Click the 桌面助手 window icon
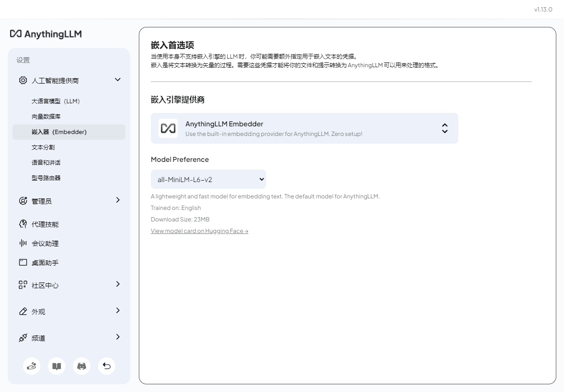 [x=23, y=262]
